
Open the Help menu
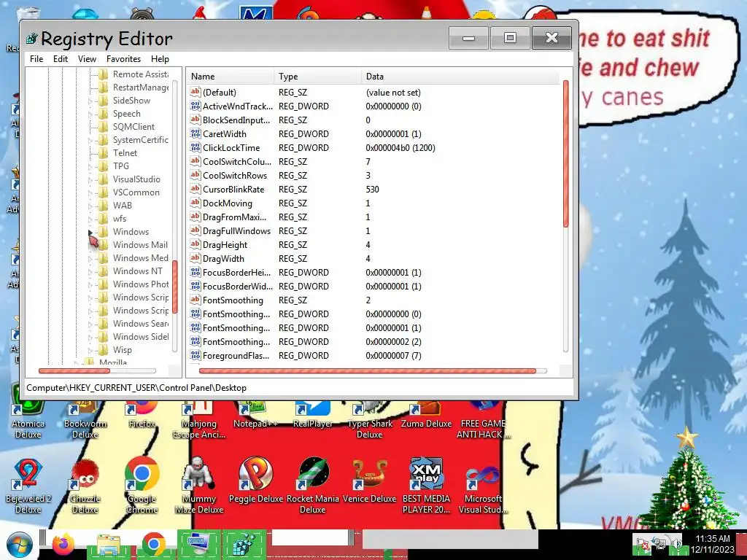click(160, 59)
